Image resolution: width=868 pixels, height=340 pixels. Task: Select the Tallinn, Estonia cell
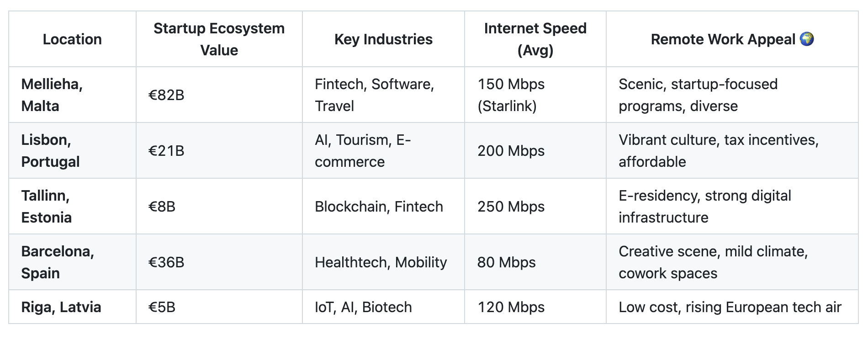[x=72, y=206]
